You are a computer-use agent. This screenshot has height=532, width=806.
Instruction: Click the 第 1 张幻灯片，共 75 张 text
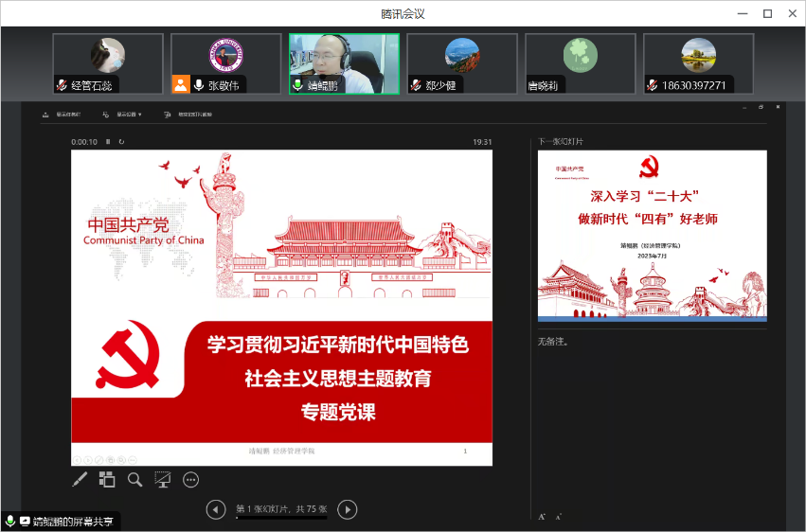pyautogui.click(x=281, y=509)
